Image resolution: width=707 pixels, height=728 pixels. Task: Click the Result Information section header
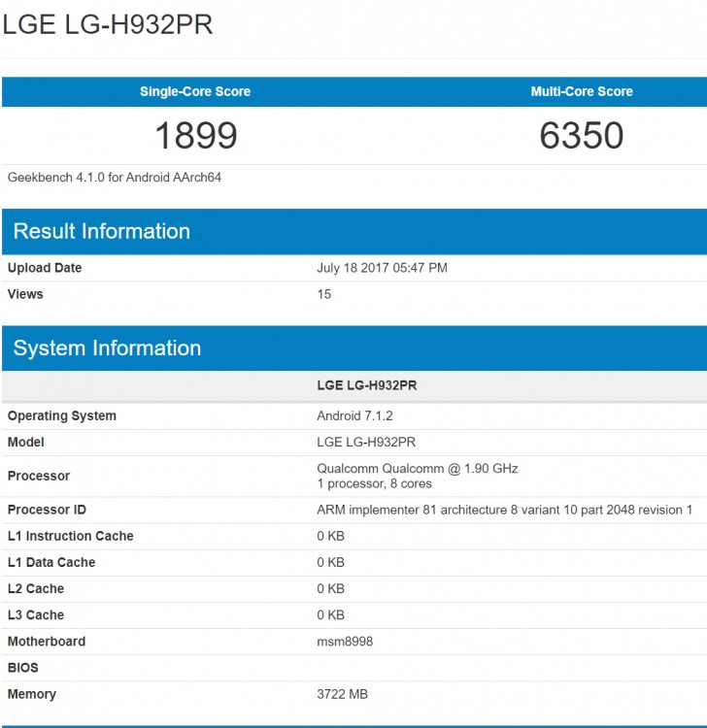102,231
